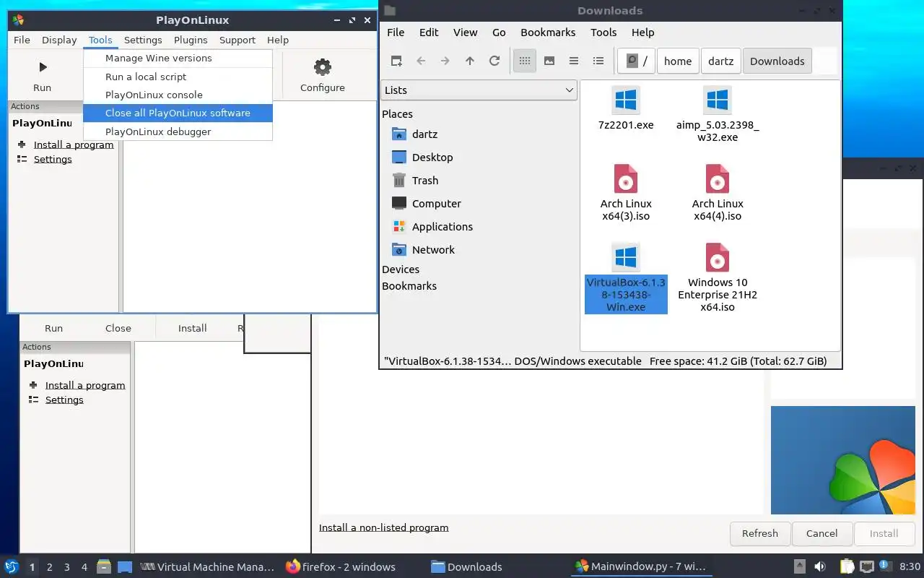The height and width of the screenshot is (578, 924).
Task: Choose Close all PlayOnLinux software
Action: click(x=178, y=113)
